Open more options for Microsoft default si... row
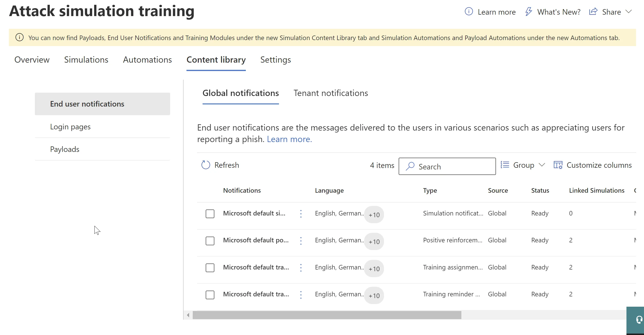Viewport: 644px width, 335px height. pos(301,214)
